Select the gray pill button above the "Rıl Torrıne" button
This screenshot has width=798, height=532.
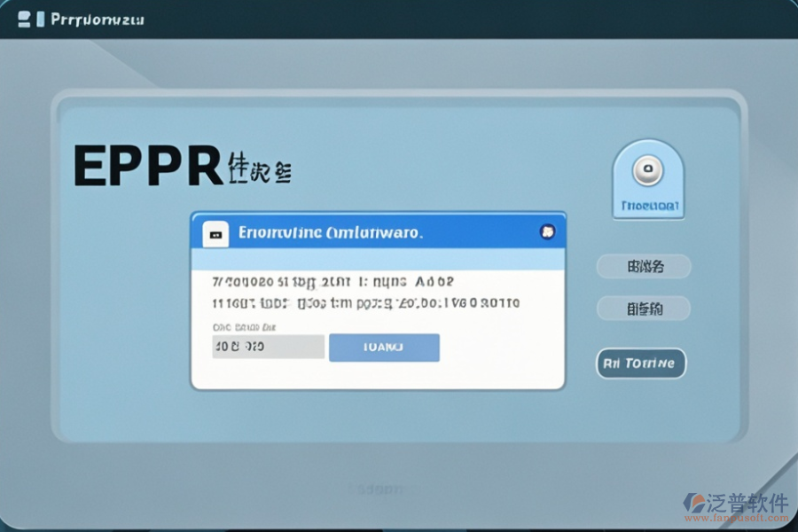[644, 309]
